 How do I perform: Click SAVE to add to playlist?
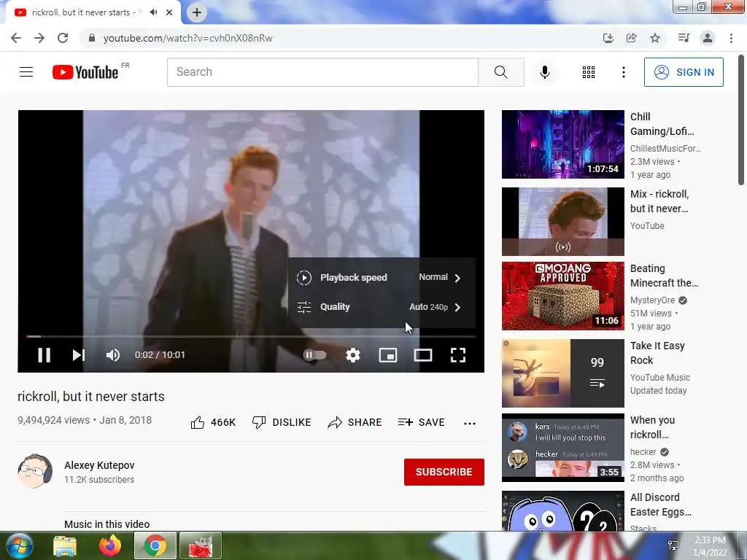(422, 422)
